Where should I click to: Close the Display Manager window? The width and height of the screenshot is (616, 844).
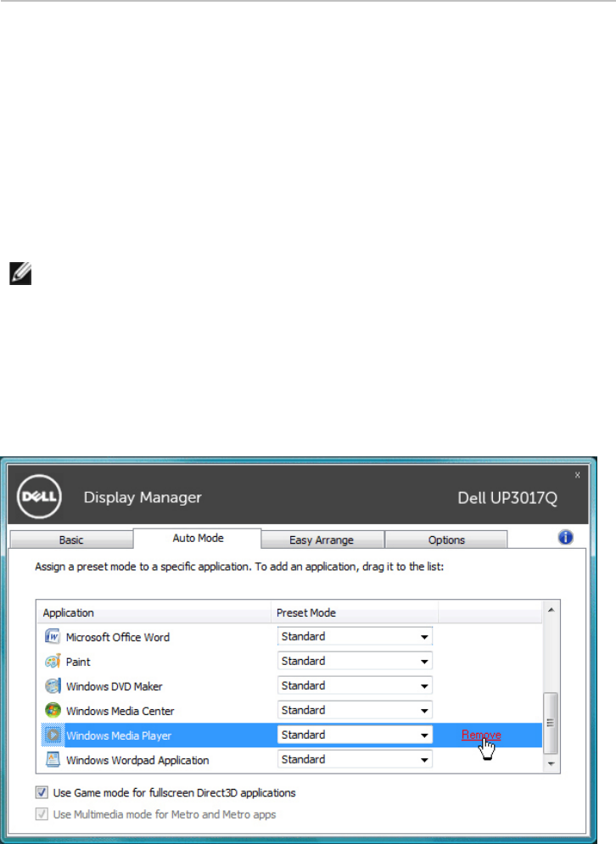[x=577, y=475]
